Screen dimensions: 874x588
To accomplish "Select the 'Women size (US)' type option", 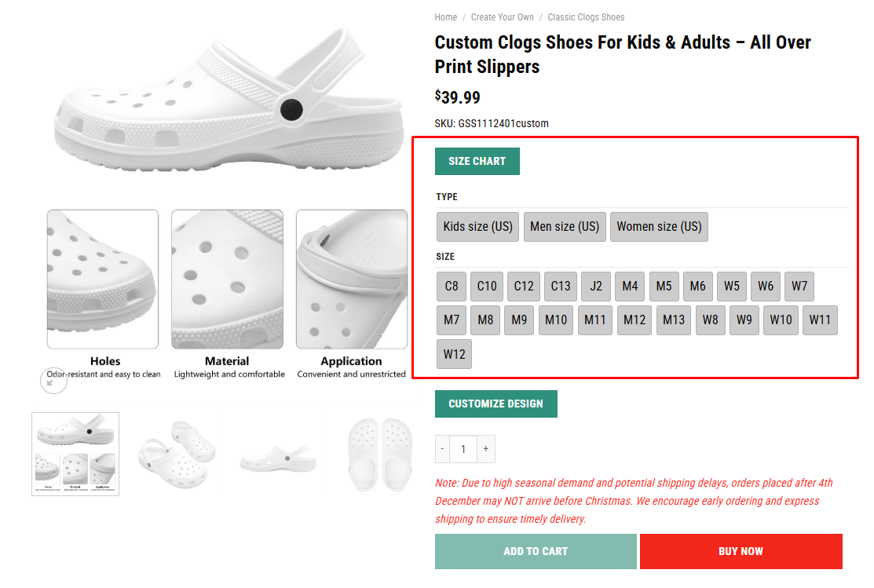I will (659, 226).
